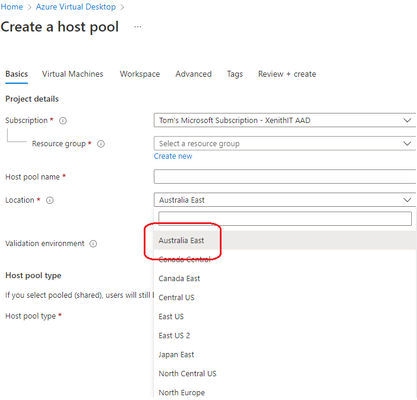Switch to the Virtual Machines tab
This screenshot has width=417, height=400.
72,74
